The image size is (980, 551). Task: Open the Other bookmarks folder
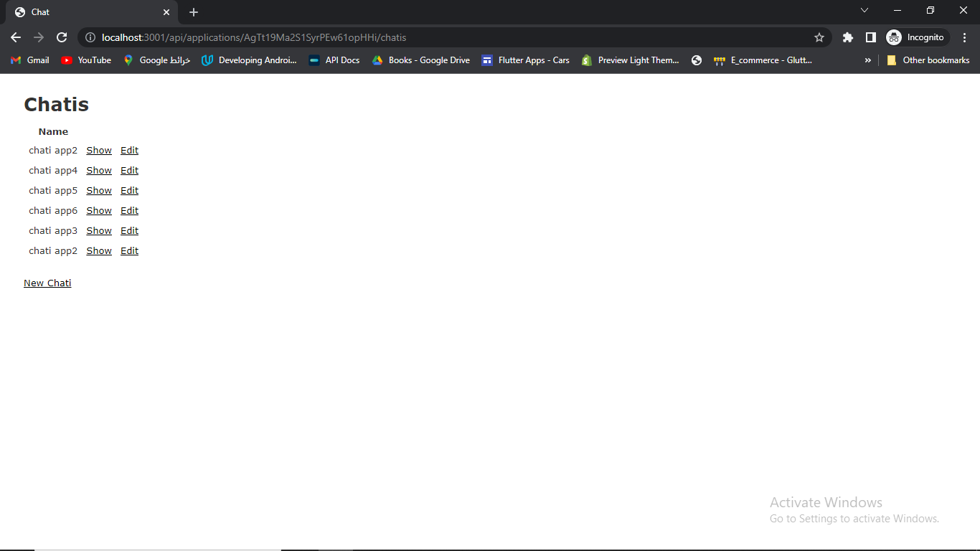click(929, 60)
